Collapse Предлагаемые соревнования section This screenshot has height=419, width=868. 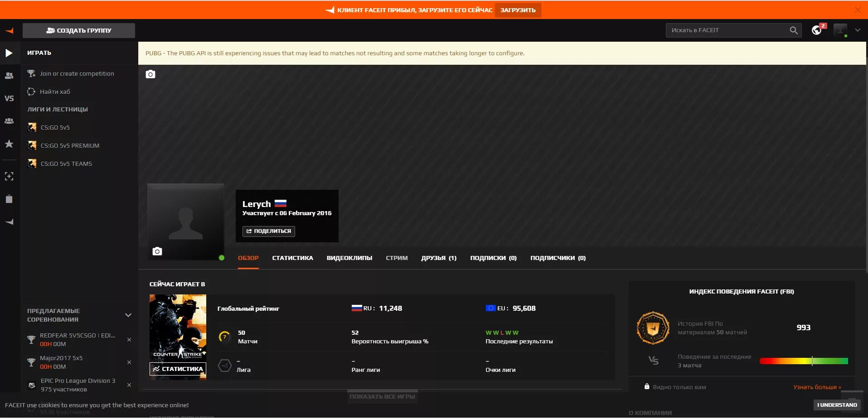click(x=128, y=315)
